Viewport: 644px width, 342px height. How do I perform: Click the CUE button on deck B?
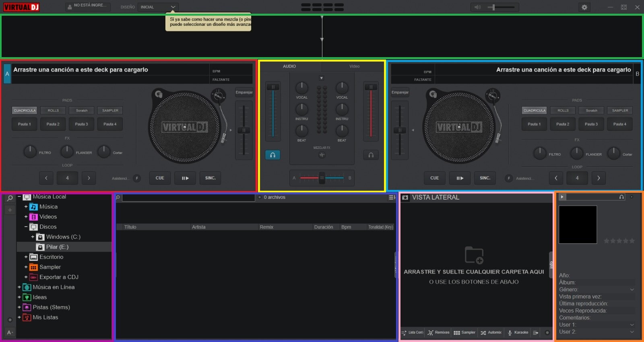click(435, 178)
